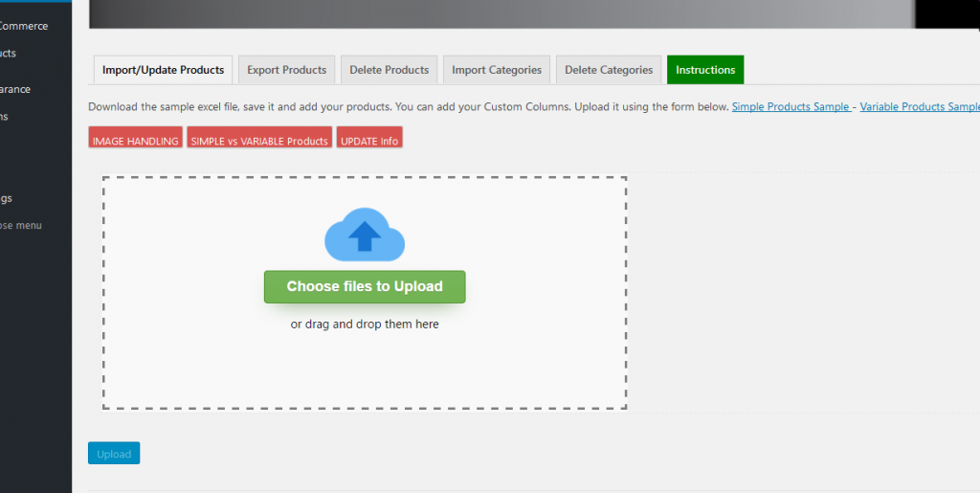Open Appearance in the sidebar menu
Viewport: 980px width, 493px height.
point(14,89)
